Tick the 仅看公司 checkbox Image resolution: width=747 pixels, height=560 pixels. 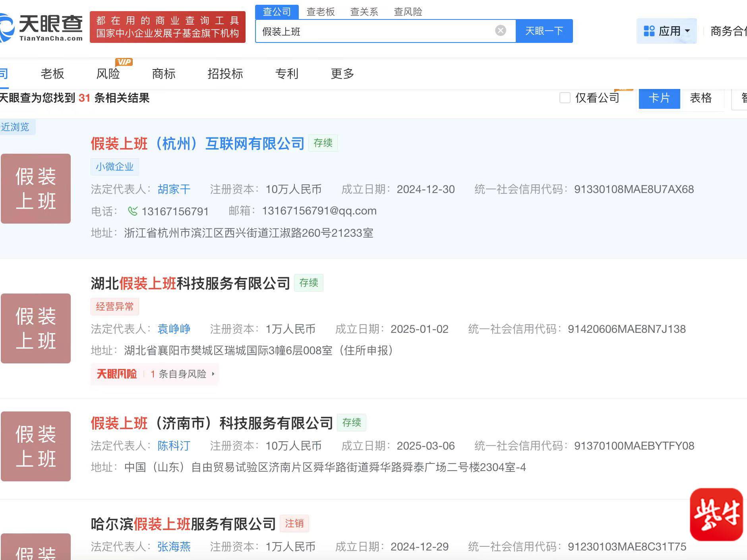coord(565,98)
